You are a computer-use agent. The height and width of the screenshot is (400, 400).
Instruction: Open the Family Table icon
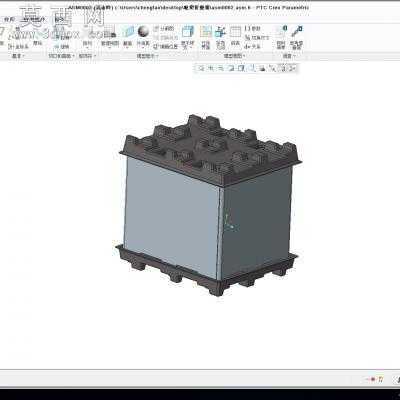coord(235,32)
